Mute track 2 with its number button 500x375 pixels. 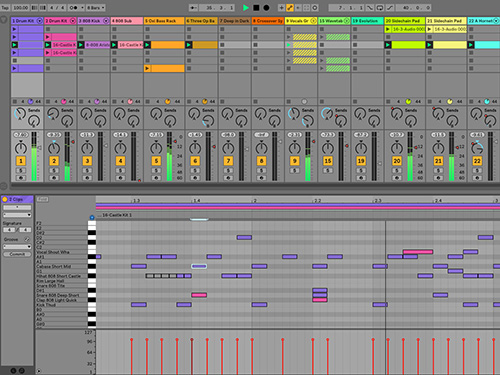pyautogui.click(x=54, y=161)
